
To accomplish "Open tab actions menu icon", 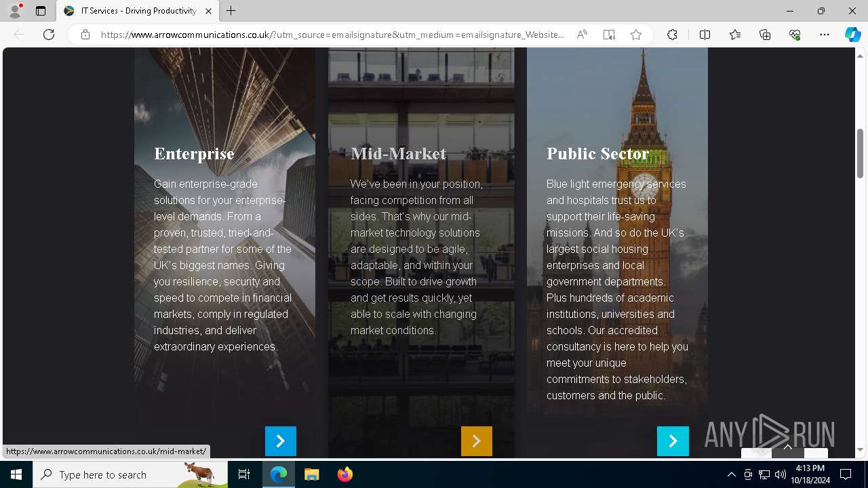I will tap(41, 11).
